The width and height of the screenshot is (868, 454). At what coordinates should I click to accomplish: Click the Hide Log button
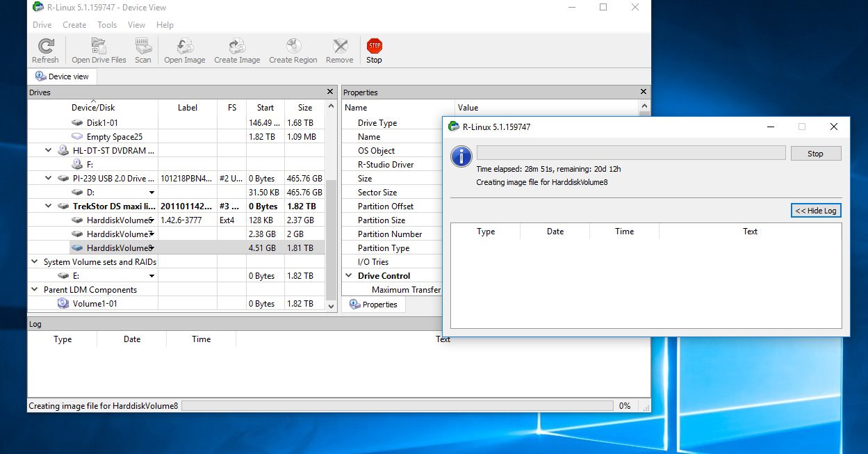pos(816,211)
